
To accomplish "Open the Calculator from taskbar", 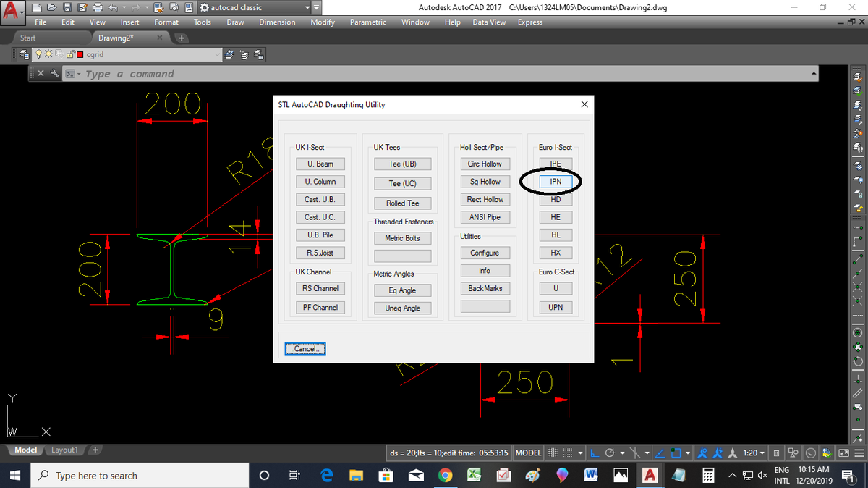I will (709, 476).
